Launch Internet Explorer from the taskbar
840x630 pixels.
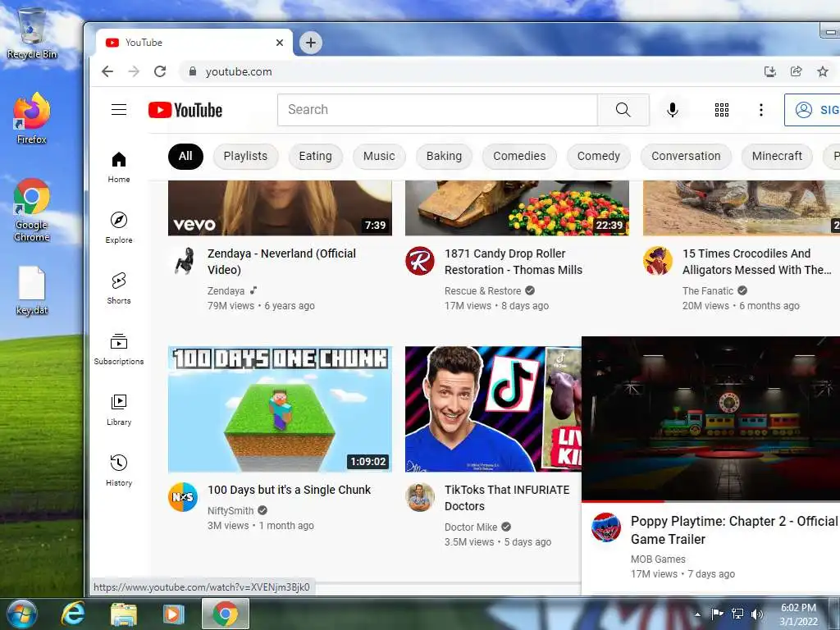click(73, 614)
